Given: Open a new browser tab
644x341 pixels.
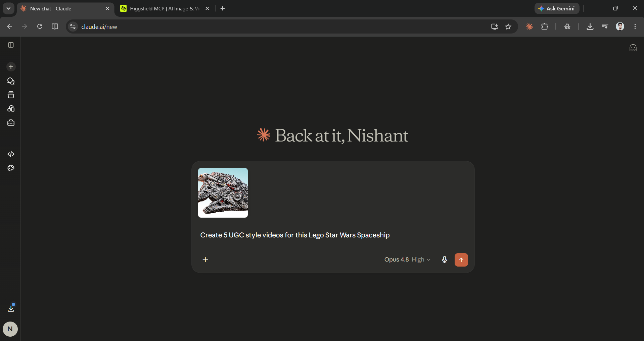Looking at the screenshot, I should pyautogui.click(x=223, y=9).
